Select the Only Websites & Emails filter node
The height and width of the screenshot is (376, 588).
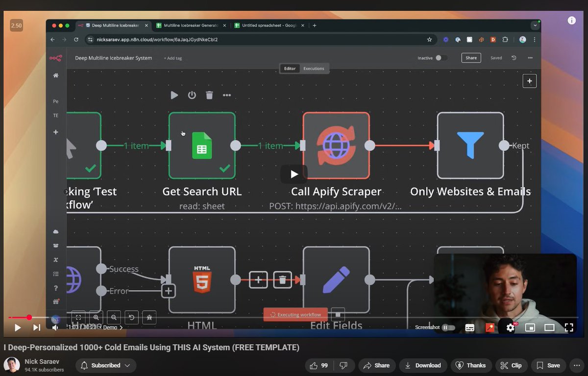[470, 146]
